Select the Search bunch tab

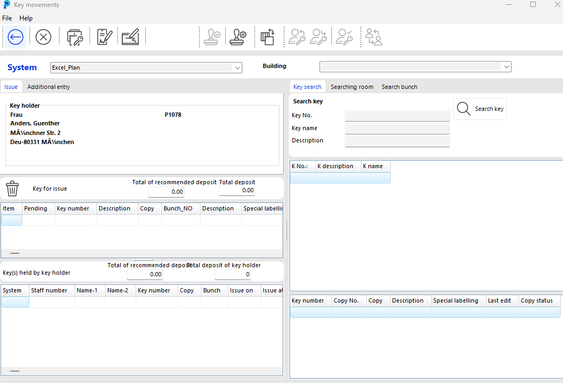399,87
